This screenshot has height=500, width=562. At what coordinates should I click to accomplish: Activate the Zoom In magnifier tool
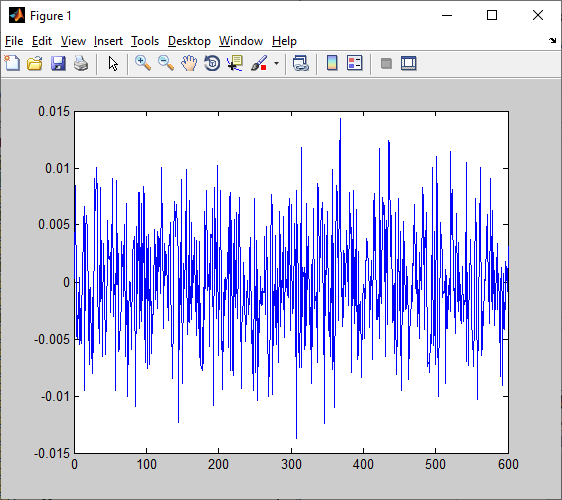pyautogui.click(x=143, y=63)
